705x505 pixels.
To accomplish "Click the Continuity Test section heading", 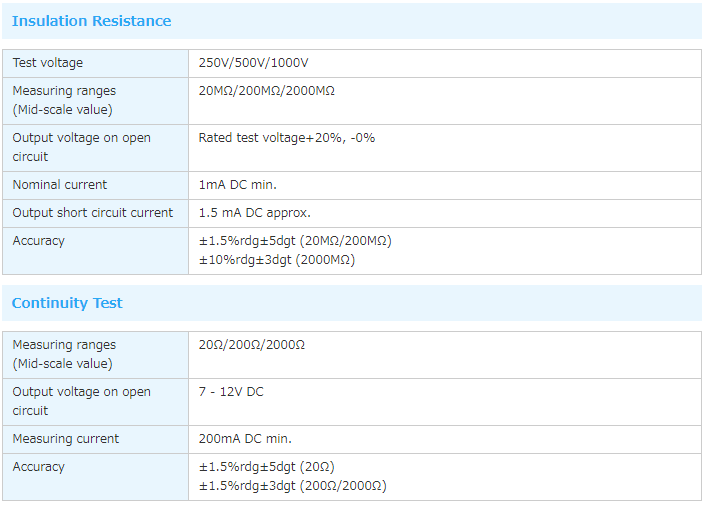I will 67,303.
